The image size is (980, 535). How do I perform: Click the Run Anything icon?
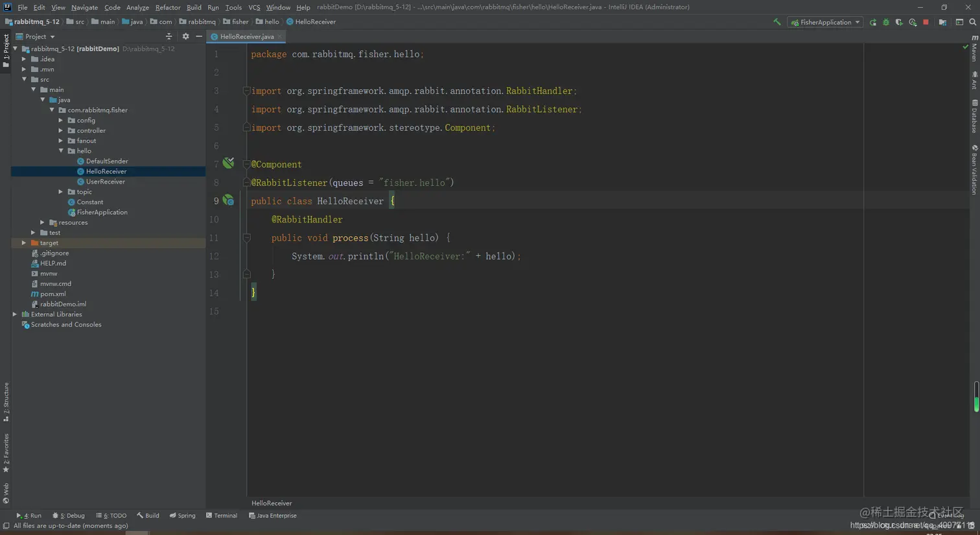tap(959, 22)
